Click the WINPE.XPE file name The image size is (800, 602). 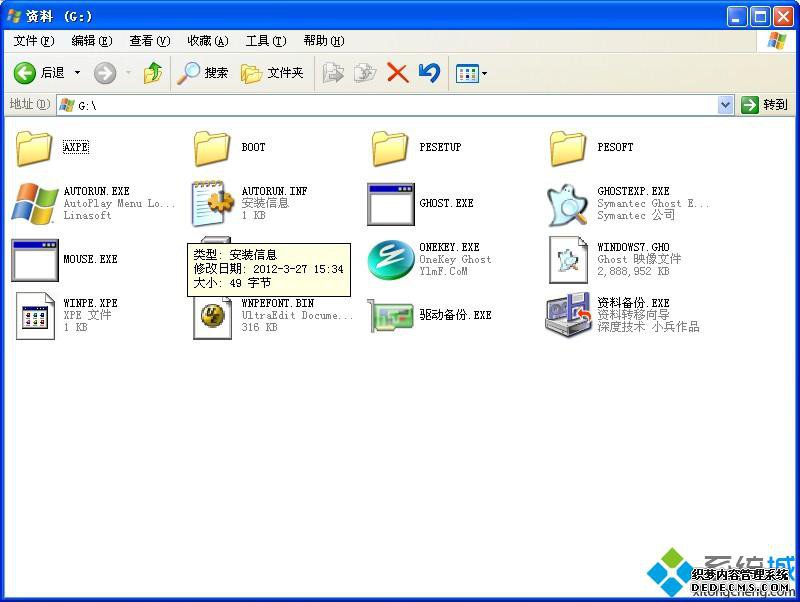90,303
